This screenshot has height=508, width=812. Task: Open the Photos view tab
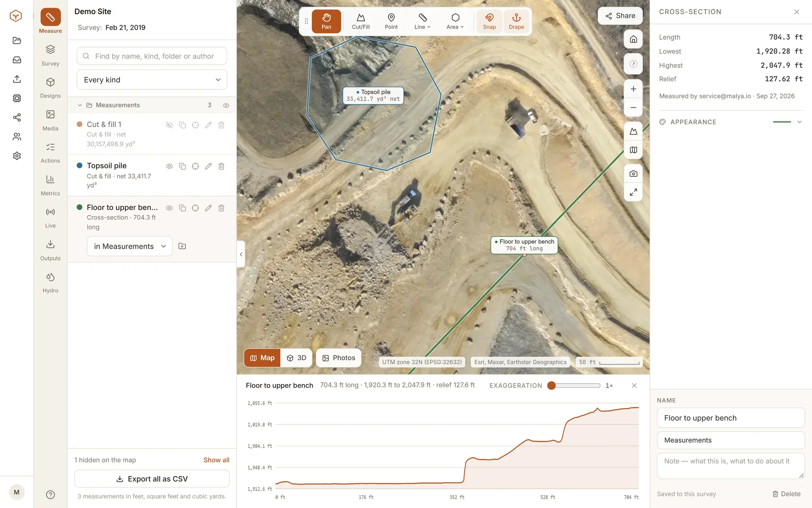tap(339, 358)
